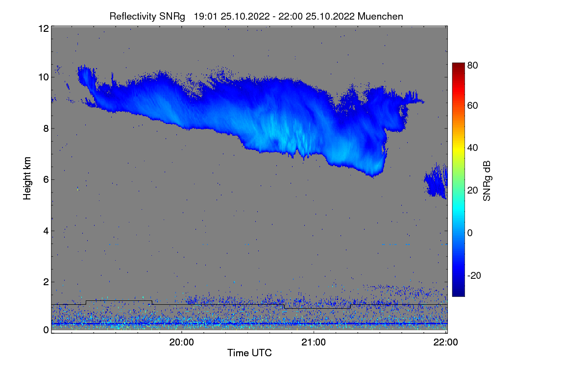Click the '20:00' time tick label
The height and width of the screenshot is (392, 588).
[182, 343]
